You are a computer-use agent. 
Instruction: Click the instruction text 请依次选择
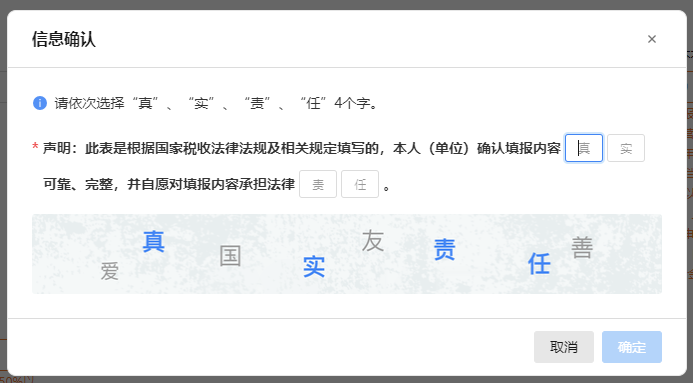pyautogui.click(x=90, y=103)
